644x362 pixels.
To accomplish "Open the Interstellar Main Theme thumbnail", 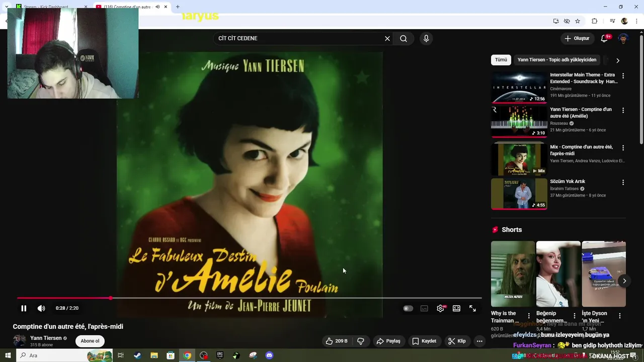I will (x=519, y=87).
